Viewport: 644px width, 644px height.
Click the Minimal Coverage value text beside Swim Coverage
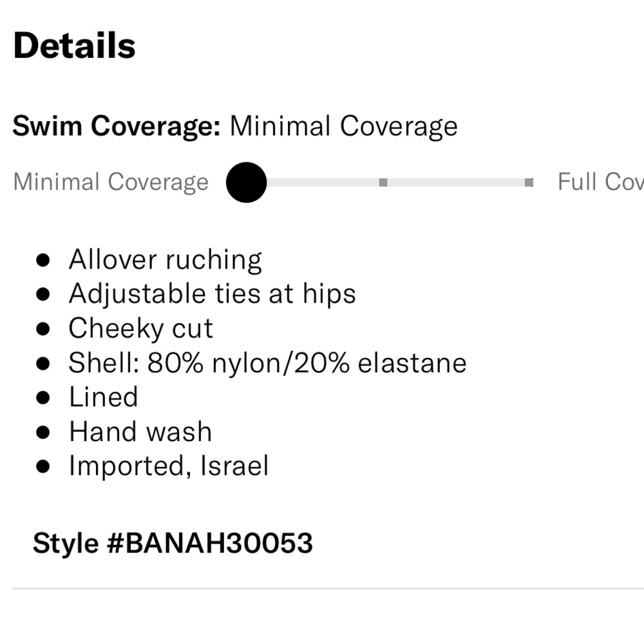pyautogui.click(x=344, y=126)
